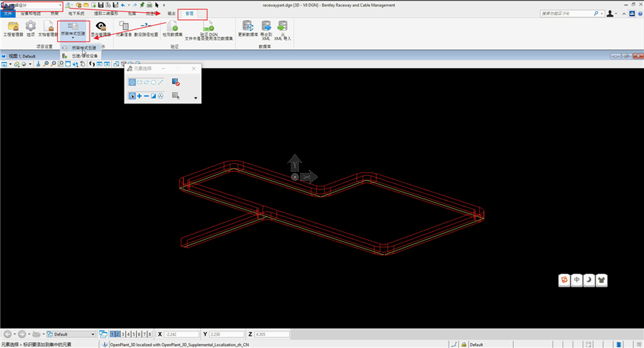Click the 验证 DGN validation icon
The width and height of the screenshot is (644, 348).
click(x=208, y=27)
